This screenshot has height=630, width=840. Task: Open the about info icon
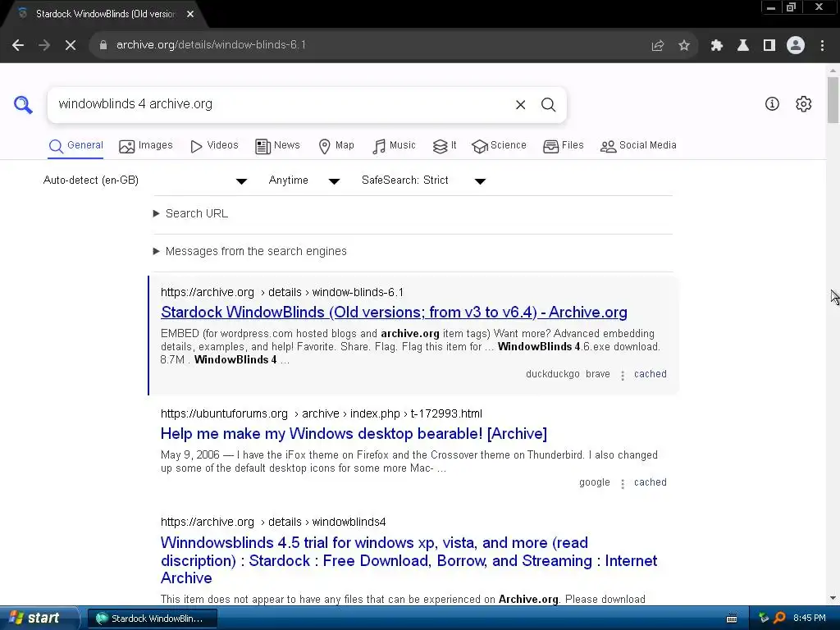click(x=772, y=104)
